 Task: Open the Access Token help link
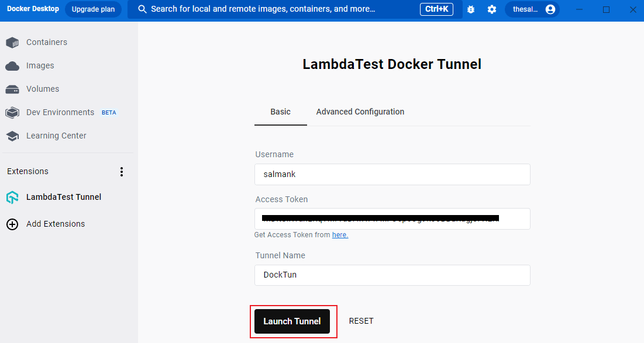click(x=340, y=234)
